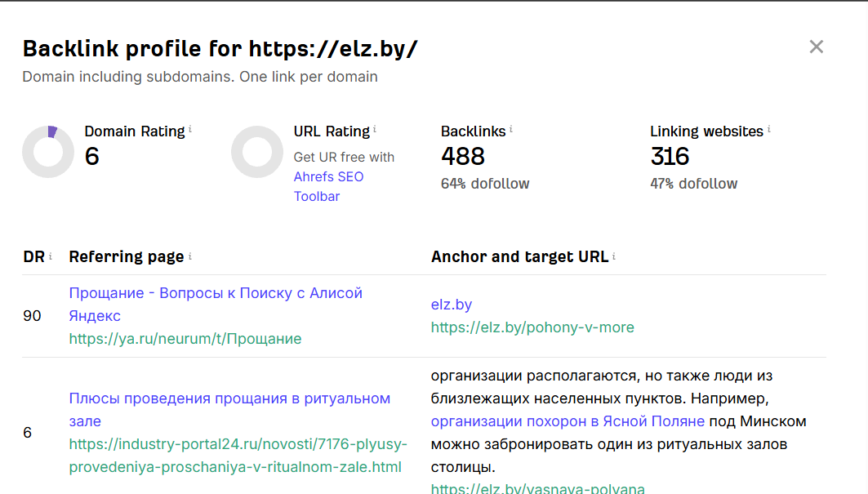The image size is (868, 494).
Task: Click the организации похорон в Ясной Поляне anchor
Action: pyautogui.click(x=568, y=421)
